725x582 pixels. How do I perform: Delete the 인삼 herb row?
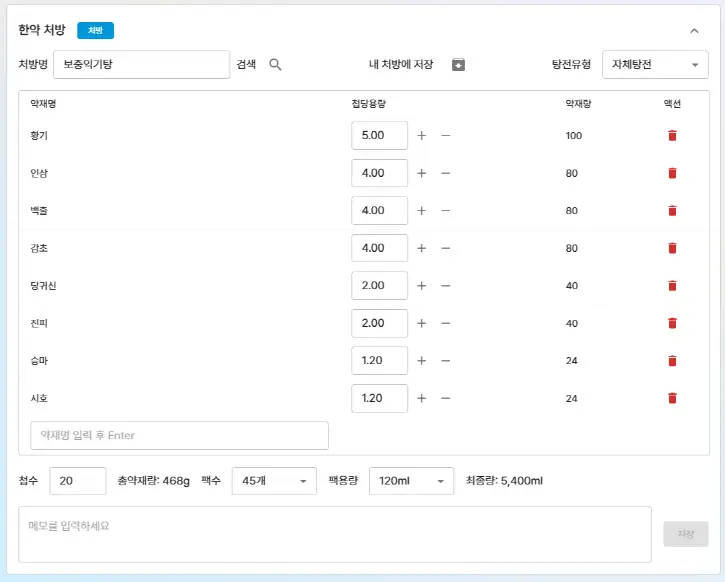672,173
